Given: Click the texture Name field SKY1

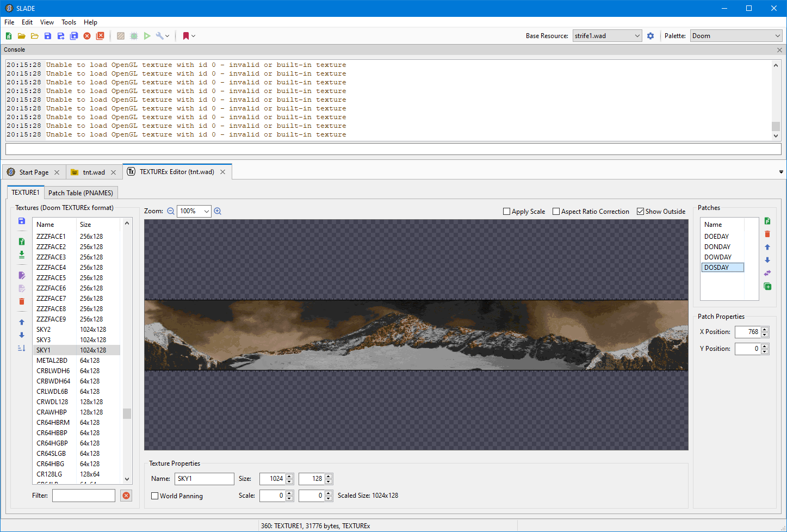Looking at the screenshot, I should [x=205, y=479].
